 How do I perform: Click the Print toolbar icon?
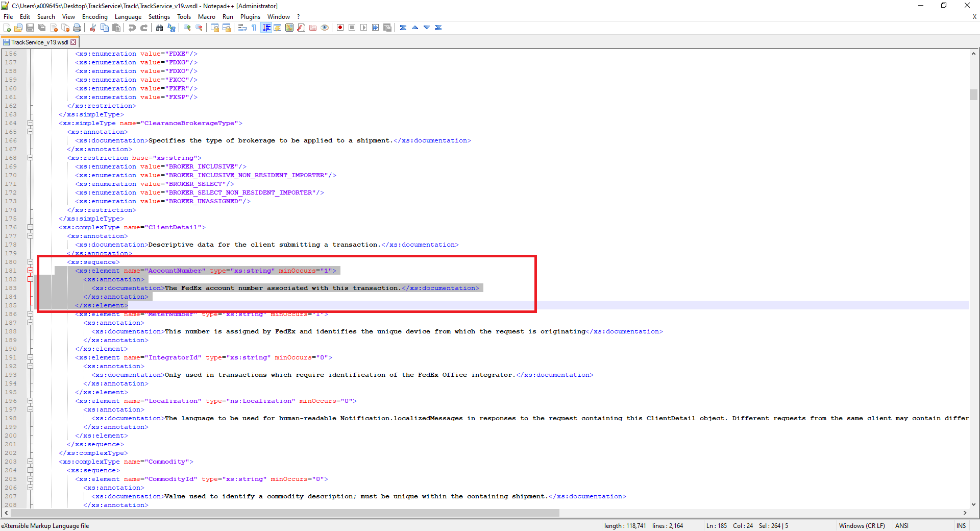[x=77, y=28]
